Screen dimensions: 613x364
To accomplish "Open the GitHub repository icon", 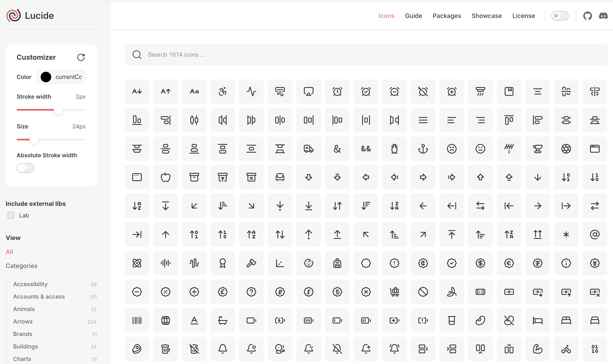I will (x=587, y=16).
